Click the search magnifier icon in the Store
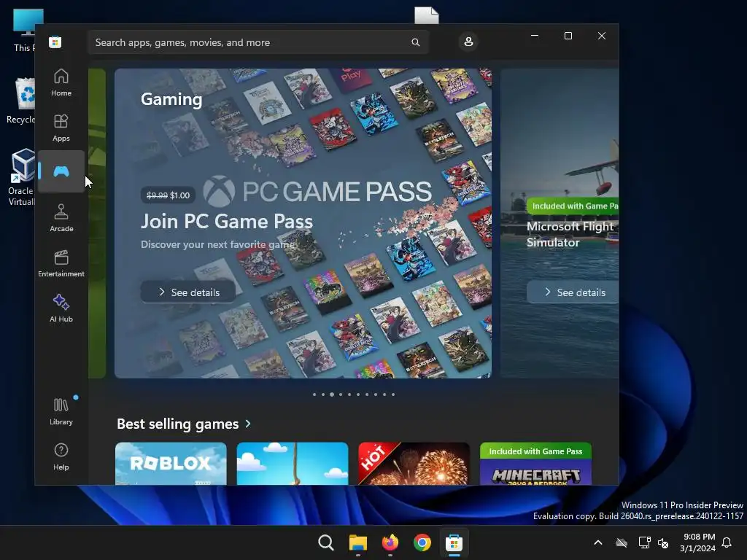The width and height of the screenshot is (747, 560). point(415,42)
